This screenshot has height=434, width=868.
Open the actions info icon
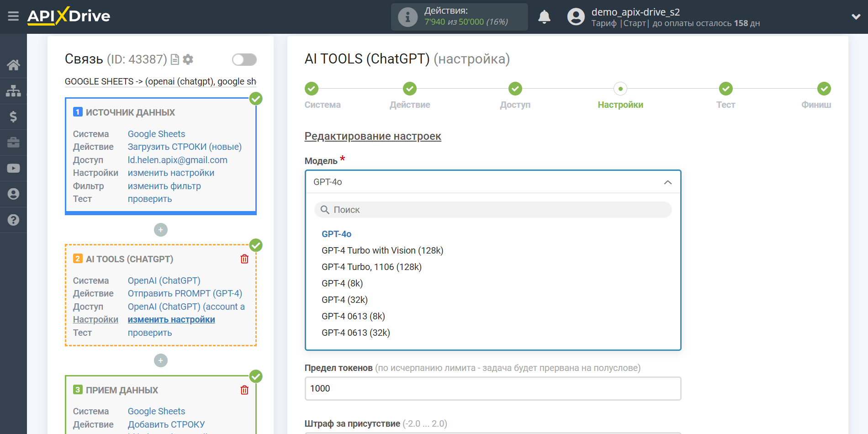coord(408,17)
